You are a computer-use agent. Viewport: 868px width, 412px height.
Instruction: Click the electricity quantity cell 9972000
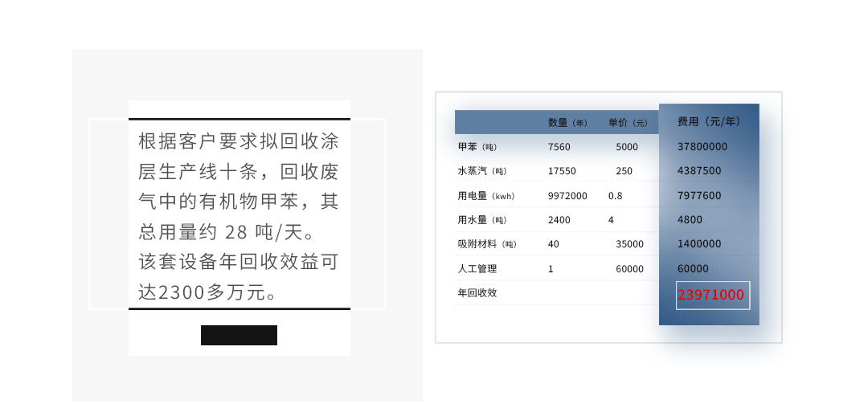click(567, 196)
